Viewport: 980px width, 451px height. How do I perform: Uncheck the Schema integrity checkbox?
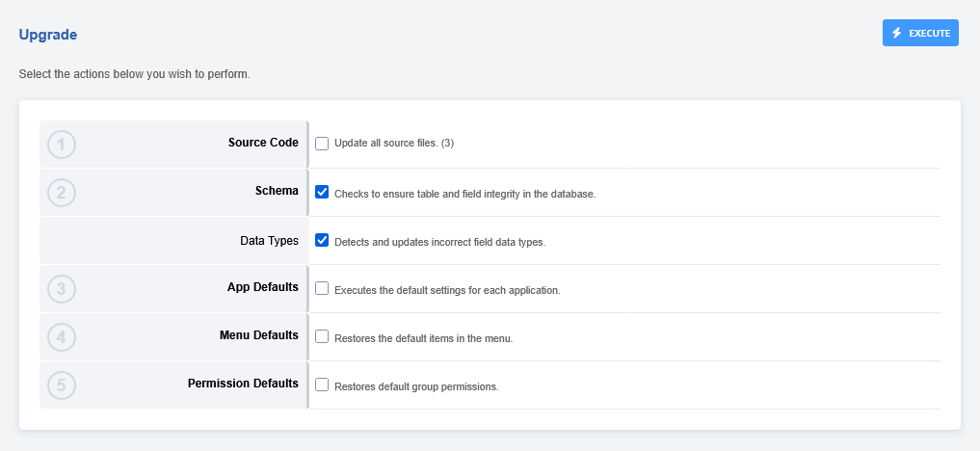point(322,192)
